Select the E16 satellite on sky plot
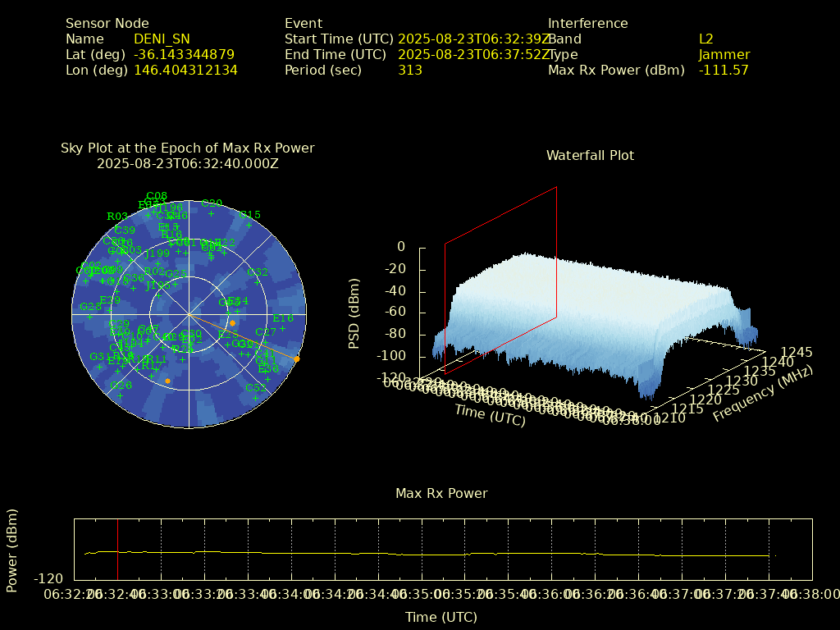 282,327
